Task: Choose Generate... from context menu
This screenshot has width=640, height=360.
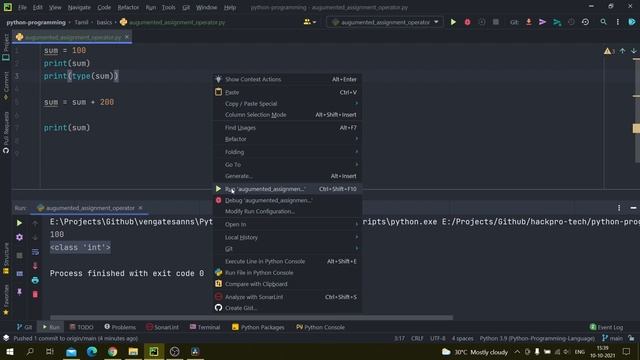Action: pos(287,176)
